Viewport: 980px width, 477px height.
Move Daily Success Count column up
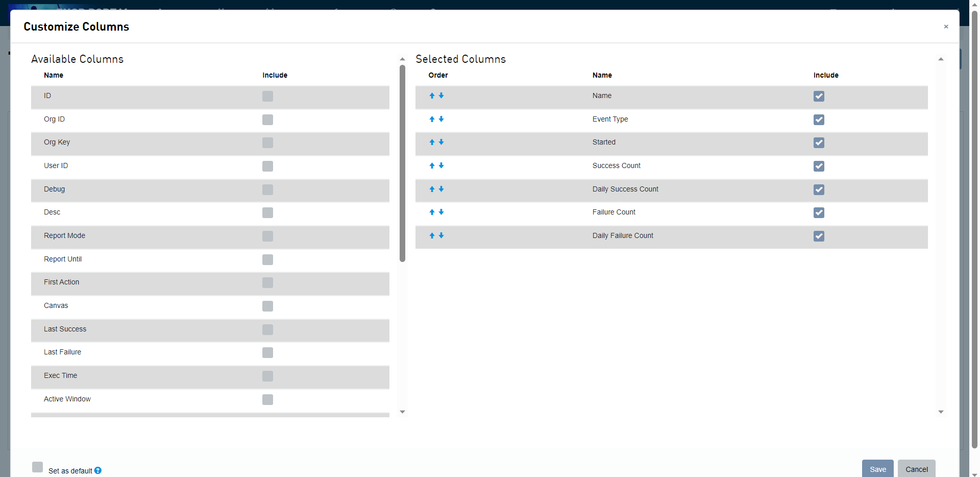point(432,189)
